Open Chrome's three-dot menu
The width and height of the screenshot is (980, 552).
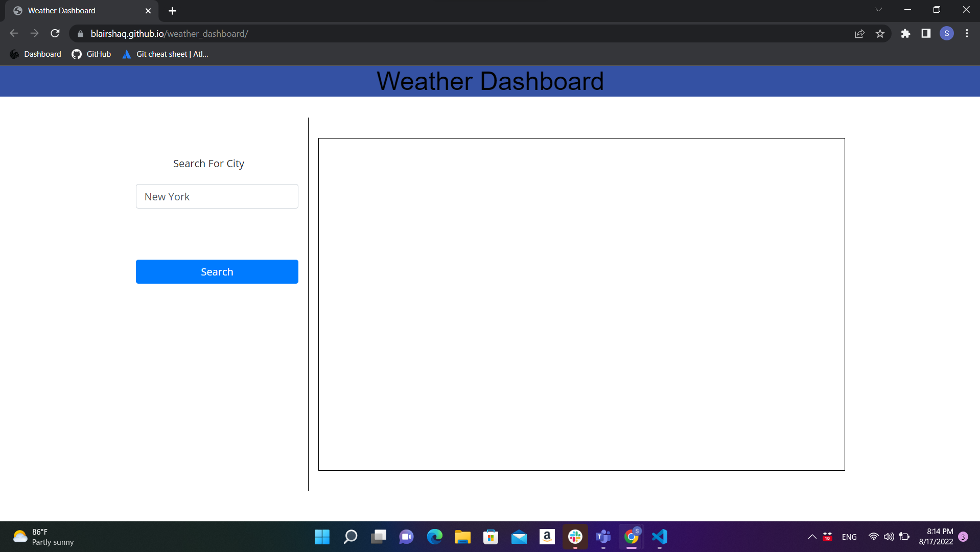(x=967, y=33)
